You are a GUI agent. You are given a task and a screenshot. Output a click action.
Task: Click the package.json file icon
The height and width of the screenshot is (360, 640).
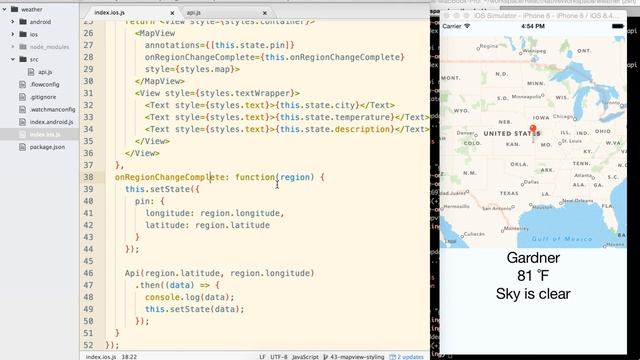pos(22,147)
